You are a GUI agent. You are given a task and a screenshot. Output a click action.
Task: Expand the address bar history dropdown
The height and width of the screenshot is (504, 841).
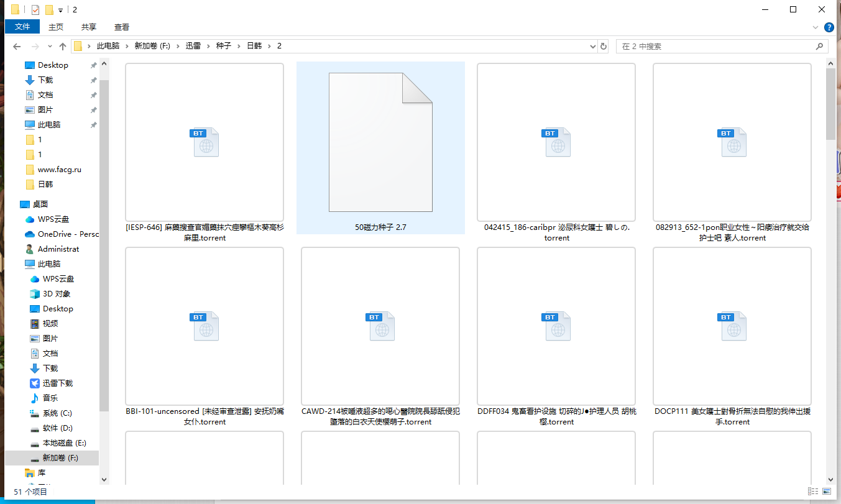pyautogui.click(x=592, y=47)
